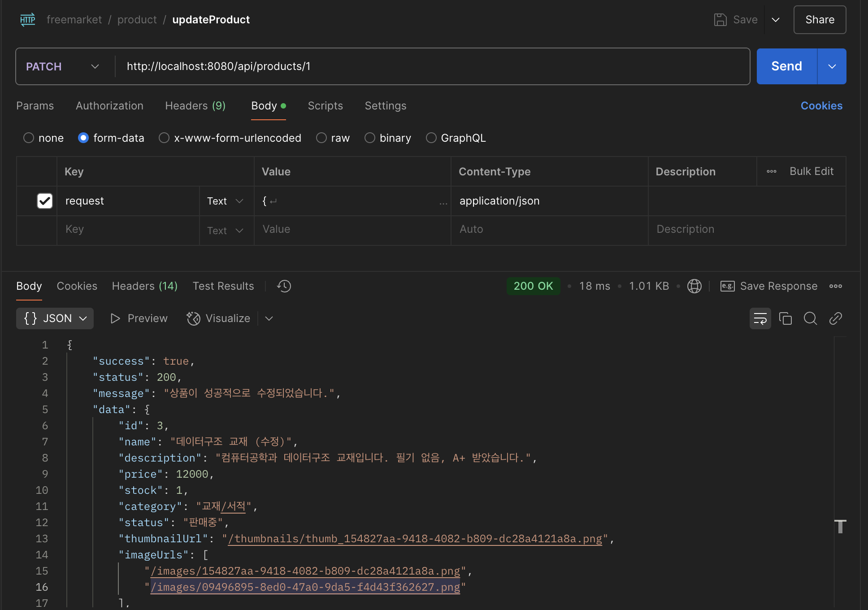Open the Cookies link
Screen dimensions: 868x610
tap(821, 106)
